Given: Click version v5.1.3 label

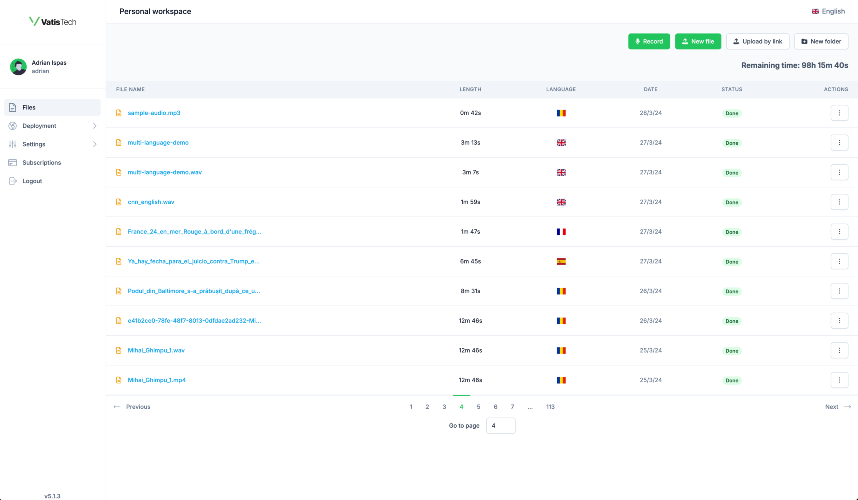Looking at the screenshot, I should (x=53, y=496).
